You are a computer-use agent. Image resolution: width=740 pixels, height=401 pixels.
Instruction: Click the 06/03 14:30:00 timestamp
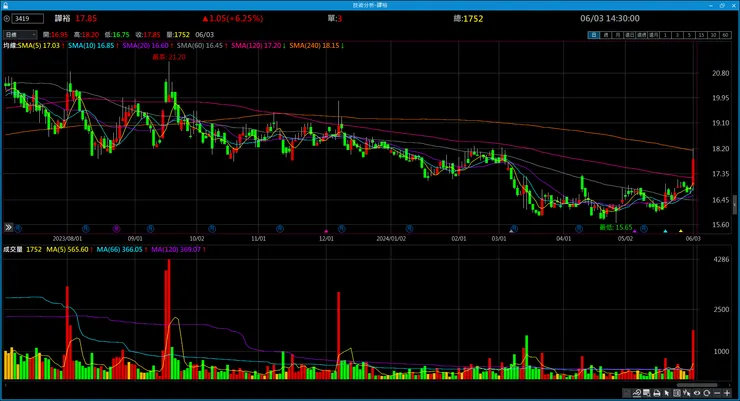click(x=610, y=18)
